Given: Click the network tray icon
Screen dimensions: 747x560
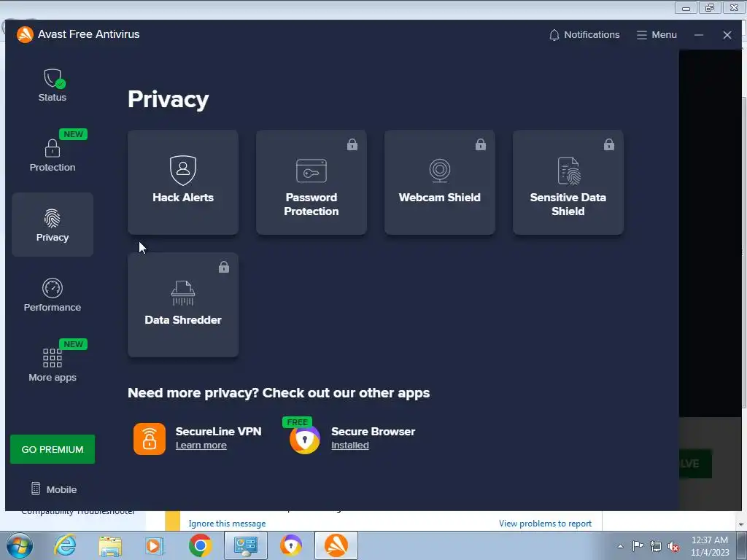Looking at the screenshot, I should [656, 546].
